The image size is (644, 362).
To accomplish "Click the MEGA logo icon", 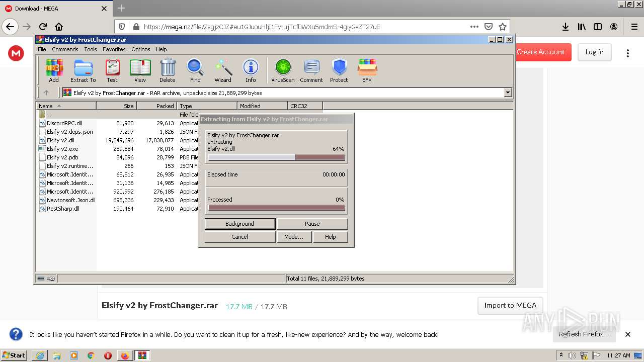I will coord(16,53).
